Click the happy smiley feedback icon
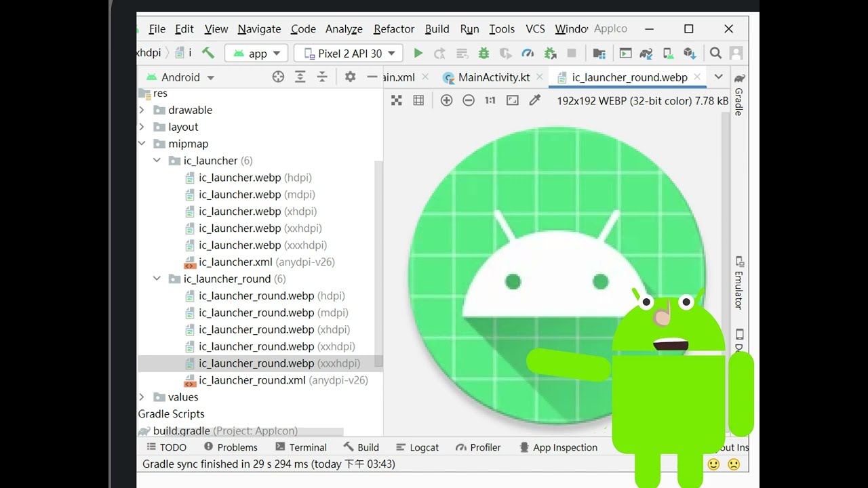Viewport: 868px width, 488px height. [x=713, y=464]
